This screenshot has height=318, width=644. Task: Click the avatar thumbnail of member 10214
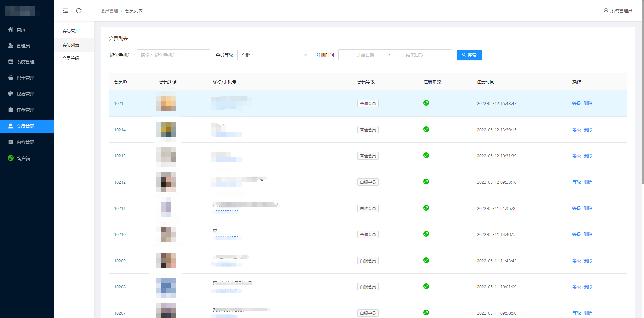tap(166, 130)
